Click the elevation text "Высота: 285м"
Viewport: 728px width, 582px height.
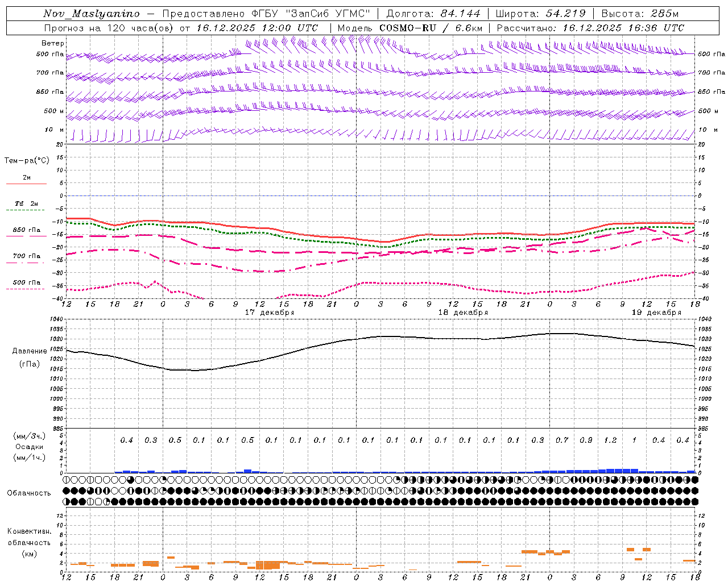click(x=640, y=14)
